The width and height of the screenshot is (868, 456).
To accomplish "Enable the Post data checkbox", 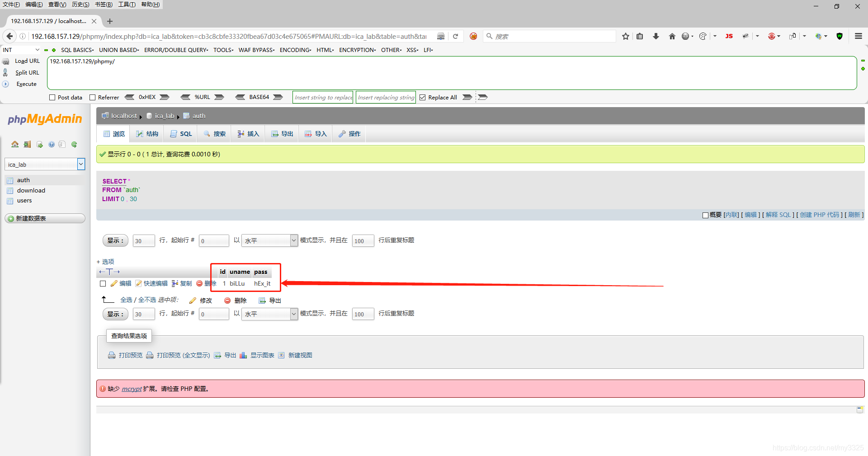I will (x=52, y=97).
